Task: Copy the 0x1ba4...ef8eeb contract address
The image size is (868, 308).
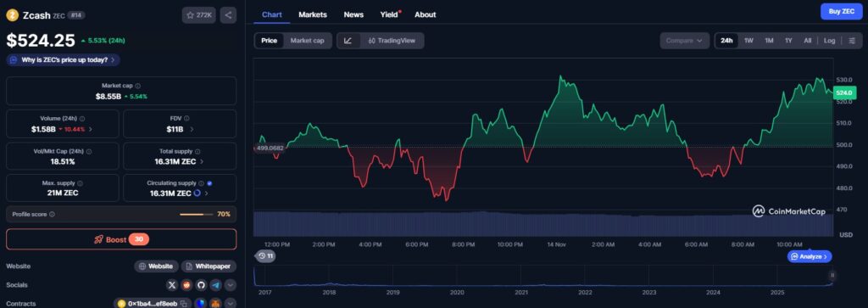Action: coord(183,304)
